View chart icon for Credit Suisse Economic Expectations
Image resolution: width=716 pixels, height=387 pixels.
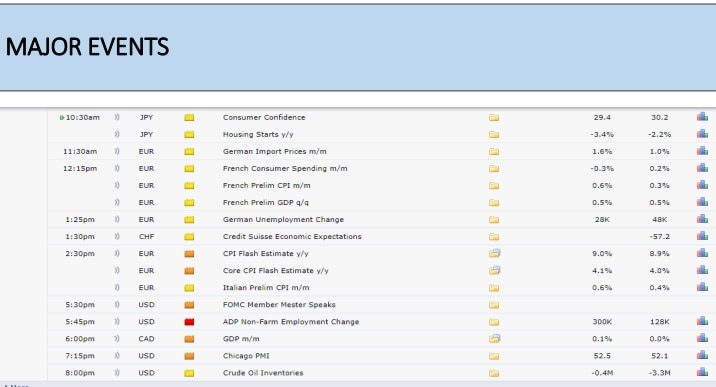click(702, 236)
